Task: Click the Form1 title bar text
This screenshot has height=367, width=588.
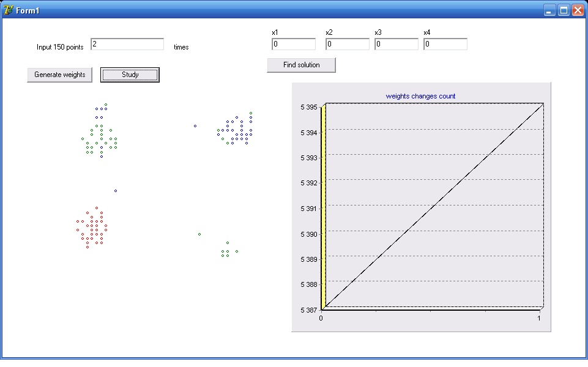Action: click(28, 10)
